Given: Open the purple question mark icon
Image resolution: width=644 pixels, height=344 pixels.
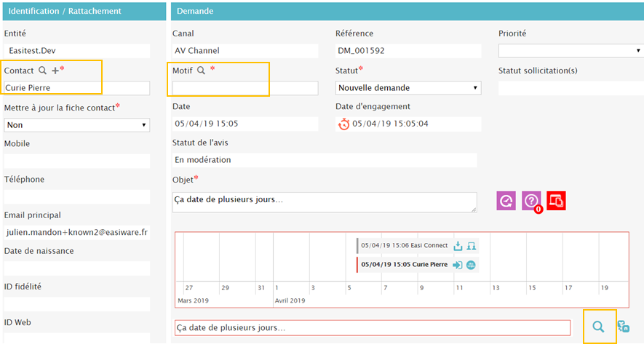Looking at the screenshot, I should click(532, 201).
